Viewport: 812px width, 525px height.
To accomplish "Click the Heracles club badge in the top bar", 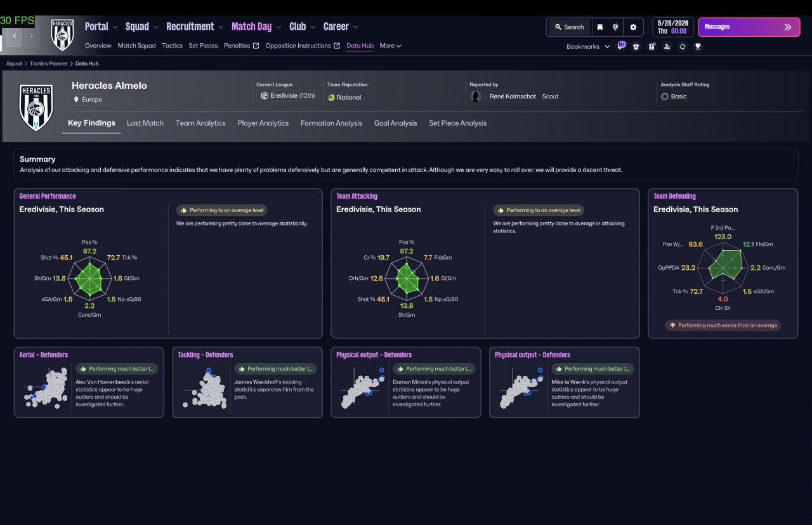I will (x=62, y=34).
